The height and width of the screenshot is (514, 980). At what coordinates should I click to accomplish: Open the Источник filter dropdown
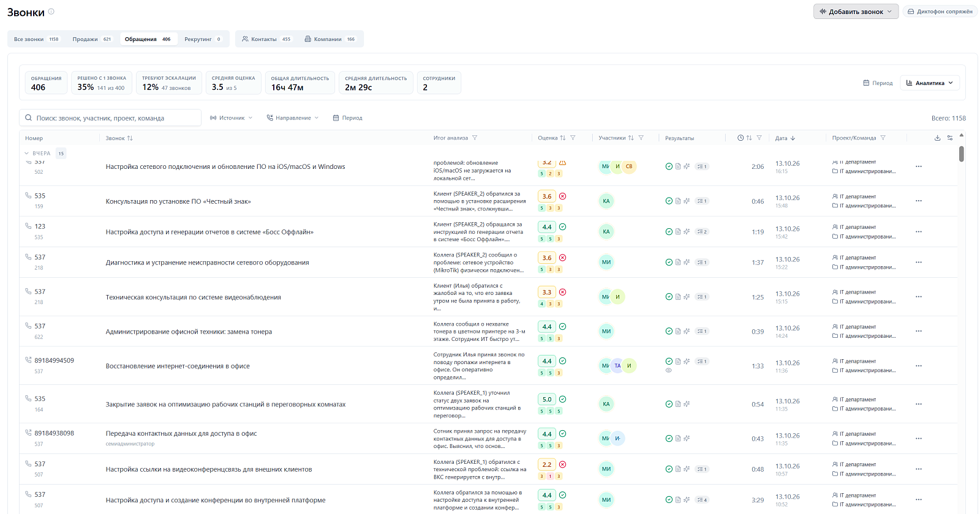click(231, 118)
